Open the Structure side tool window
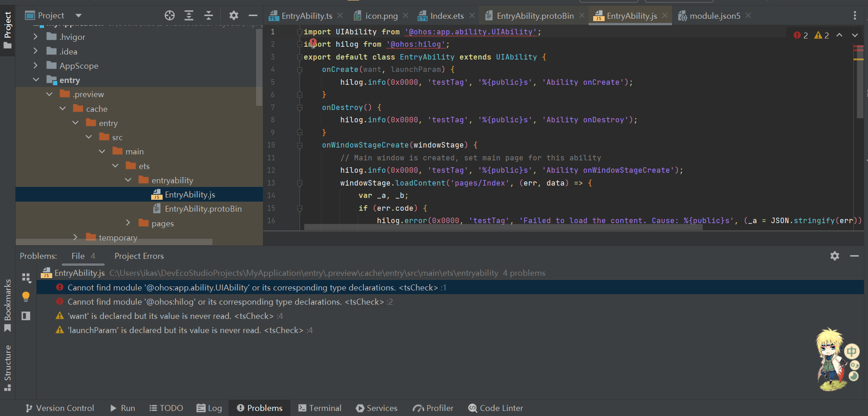The image size is (868, 416). 8,367
